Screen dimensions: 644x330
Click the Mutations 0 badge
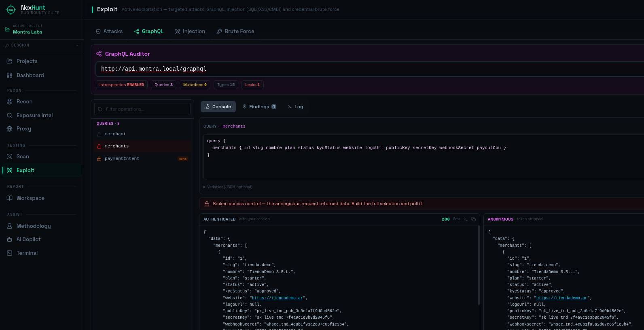[195, 85]
